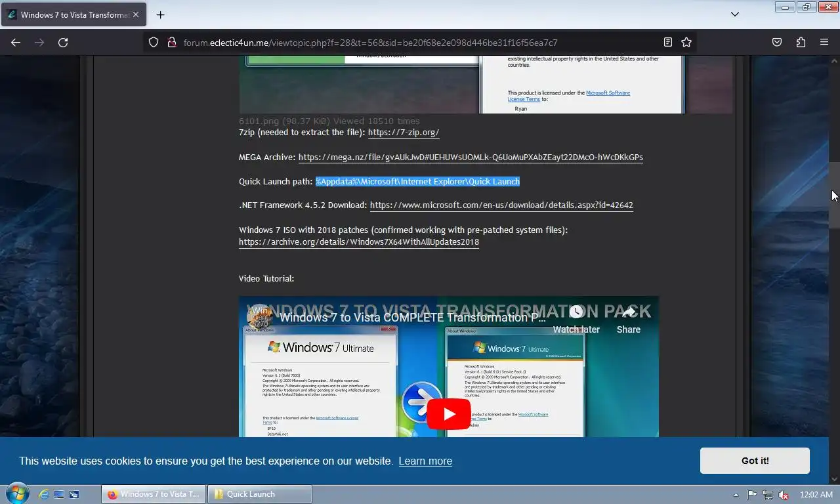840x504 pixels.
Task: Click Switch between windows Quick Launch icon
Action: point(74,494)
